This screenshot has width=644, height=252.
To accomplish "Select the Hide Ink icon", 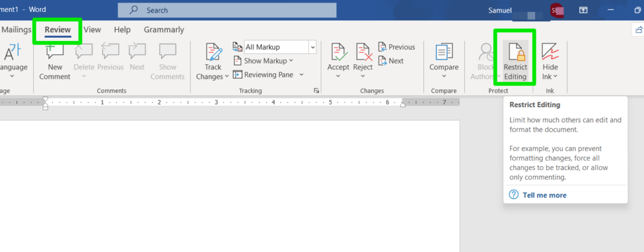I will pyautogui.click(x=550, y=52).
